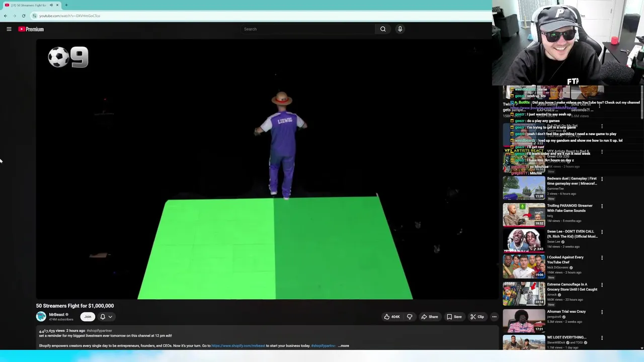The height and width of the screenshot is (362, 644).
Task: Open WE LOST EVERYTHING video title
Action: [x=567, y=337]
